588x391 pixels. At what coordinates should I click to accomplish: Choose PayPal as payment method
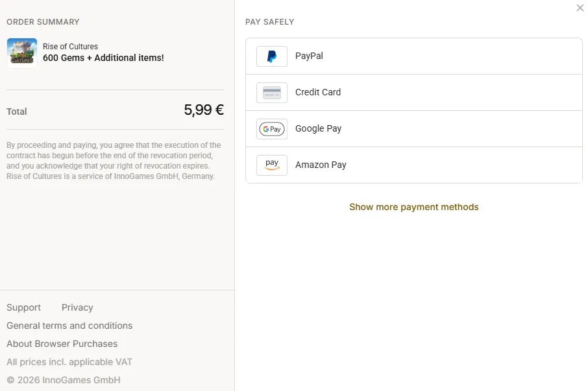pos(414,56)
